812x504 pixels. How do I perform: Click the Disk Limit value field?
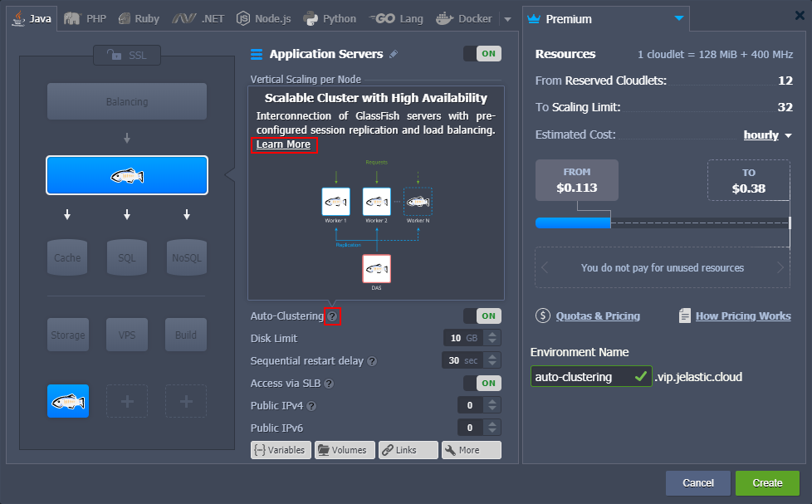point(463,338)
